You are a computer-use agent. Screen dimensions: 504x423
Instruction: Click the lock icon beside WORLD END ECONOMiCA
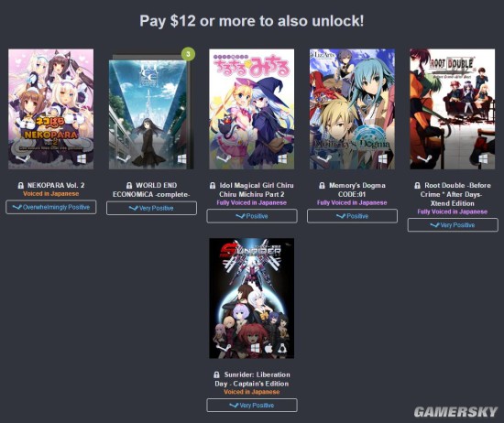click(129, 185)
